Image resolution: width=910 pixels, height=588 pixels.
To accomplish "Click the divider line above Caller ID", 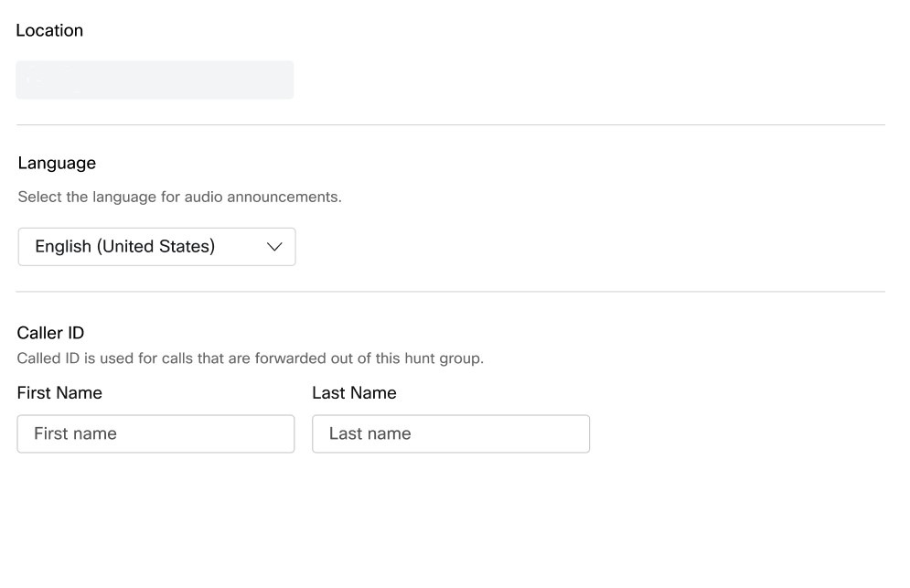I will (x=450, y=292).
